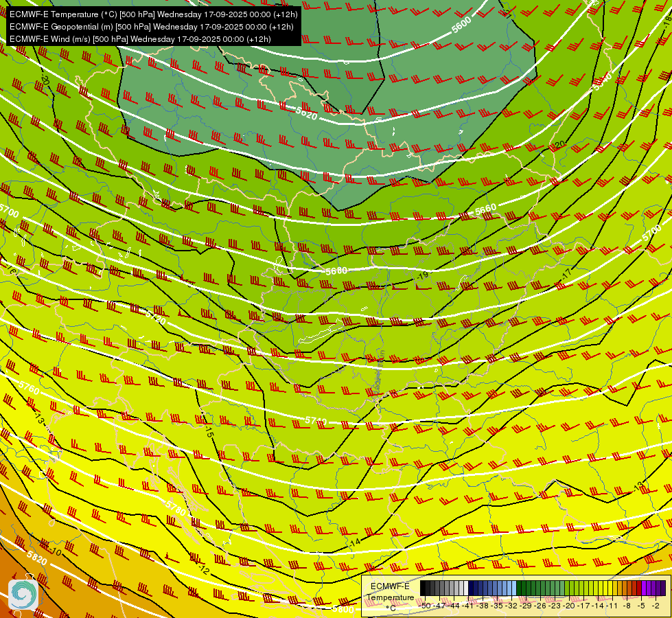This screenshot has height=618, width=672.
Task: Click the 5600 geopotential contour label
Action: point(461,25)
